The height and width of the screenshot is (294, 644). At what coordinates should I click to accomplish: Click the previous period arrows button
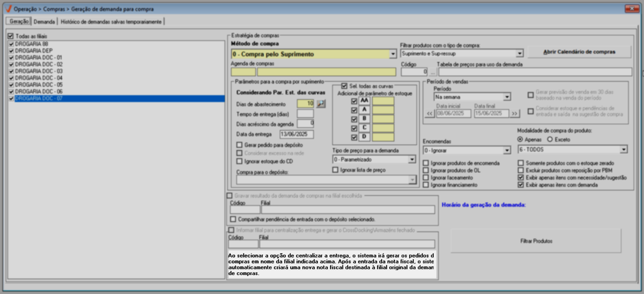click(429, 113)
